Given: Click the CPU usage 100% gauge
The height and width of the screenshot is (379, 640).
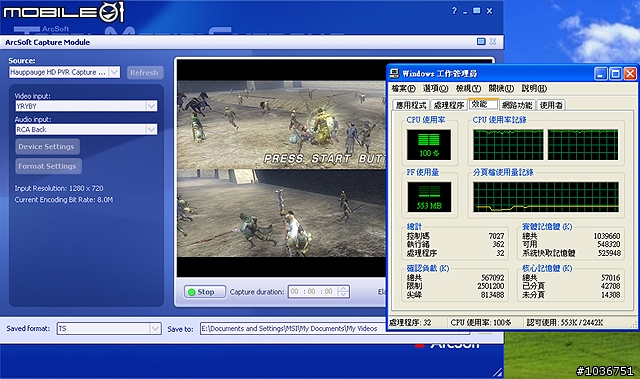Looking at the screenshot, I should click(x=429, y=145).
